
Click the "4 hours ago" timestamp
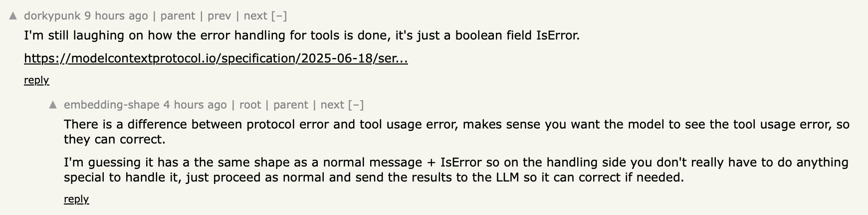pos(195,105)
